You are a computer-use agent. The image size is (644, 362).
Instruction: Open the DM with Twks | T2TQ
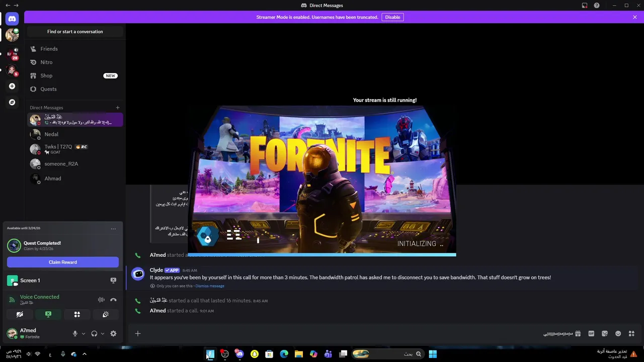tap(75, 149)
